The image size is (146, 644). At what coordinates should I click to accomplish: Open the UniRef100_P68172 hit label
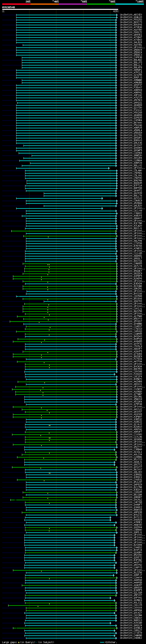click(131, 32)
